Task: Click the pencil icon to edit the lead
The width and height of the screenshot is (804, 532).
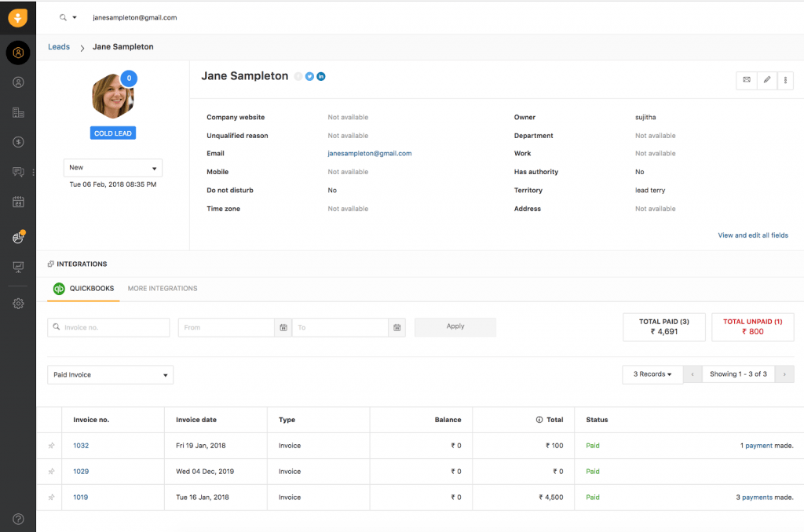Action: [x=766, y=80]
